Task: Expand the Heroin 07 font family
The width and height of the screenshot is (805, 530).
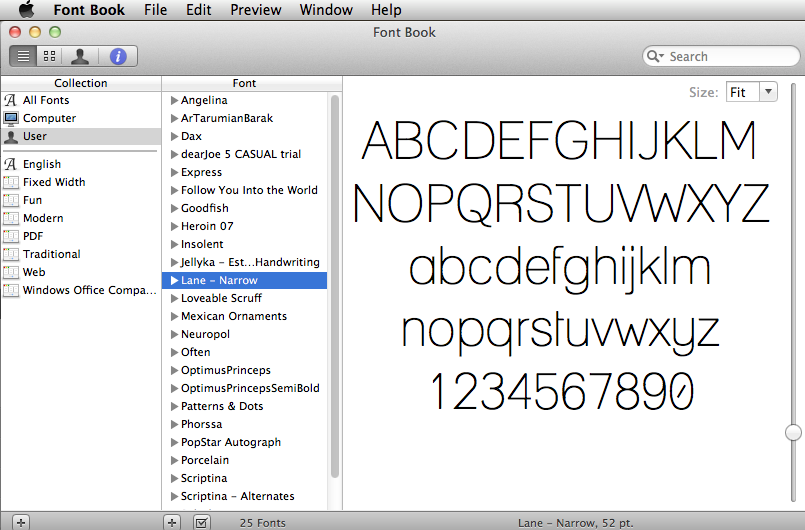Action: tap(175, 226)
